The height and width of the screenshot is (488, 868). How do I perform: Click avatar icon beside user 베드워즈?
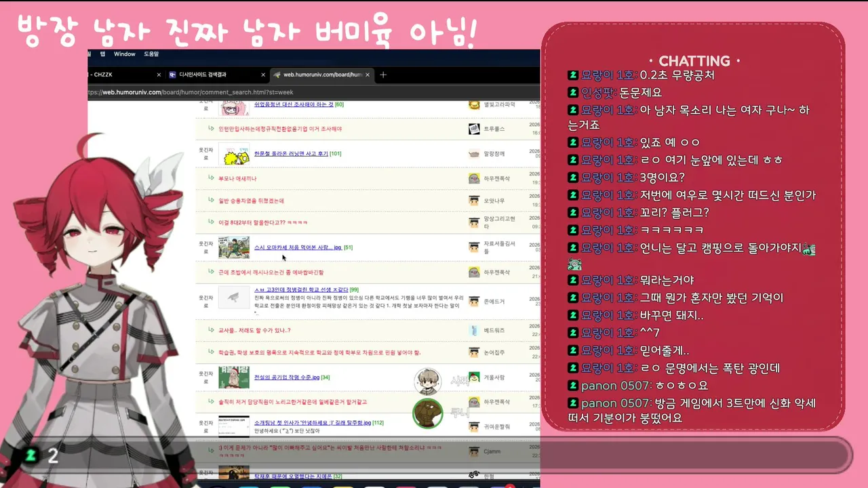point(475,330)
